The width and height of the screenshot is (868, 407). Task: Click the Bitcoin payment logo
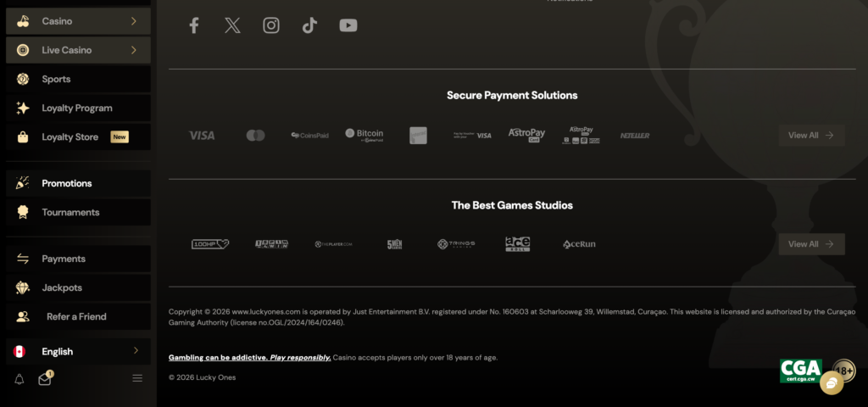pos(364,135)
